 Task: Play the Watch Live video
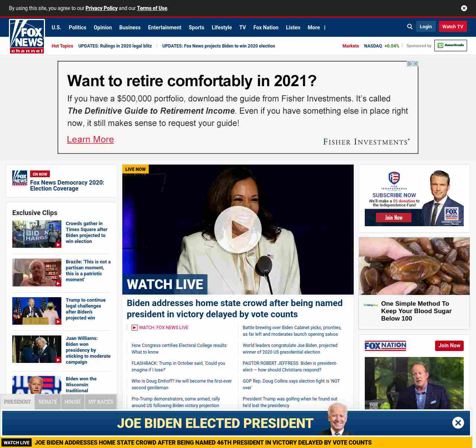point(238,230)
